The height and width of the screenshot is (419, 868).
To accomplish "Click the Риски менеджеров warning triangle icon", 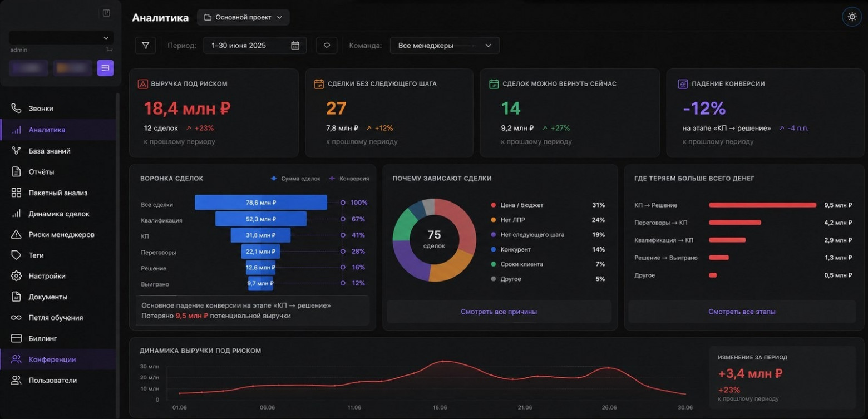I will [x=16, y=234].
